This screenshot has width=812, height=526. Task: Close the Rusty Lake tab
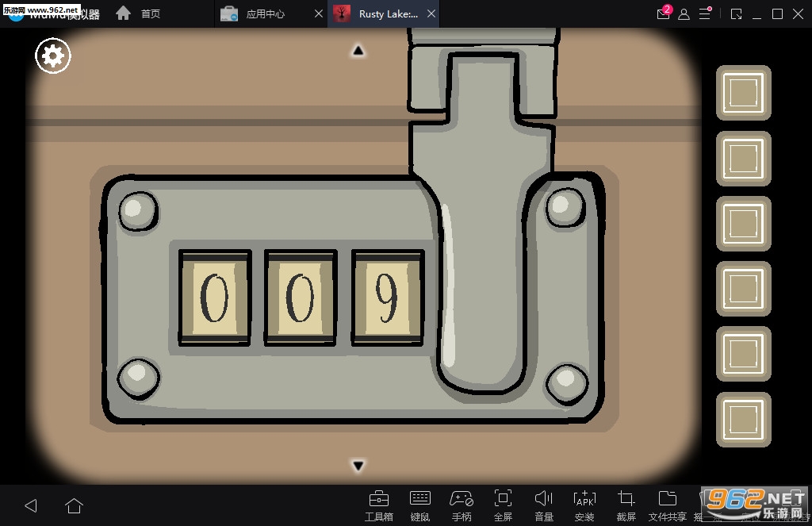pyautogui.click(x=431, y=14)
